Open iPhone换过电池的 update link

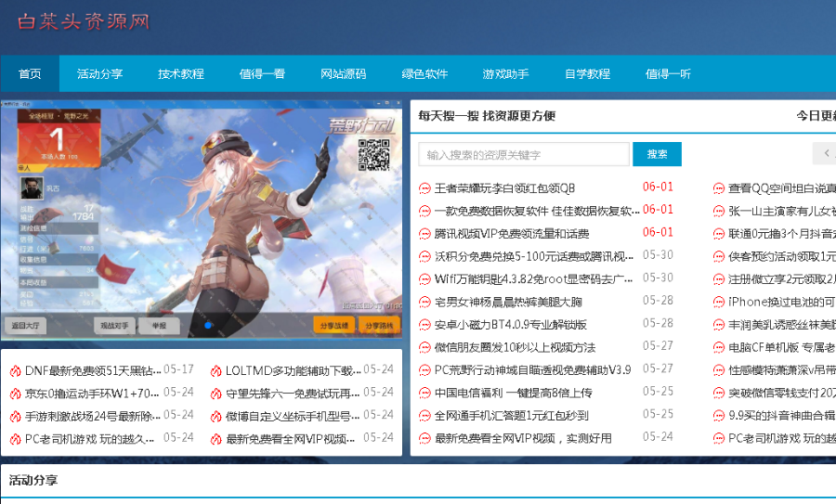782,302
